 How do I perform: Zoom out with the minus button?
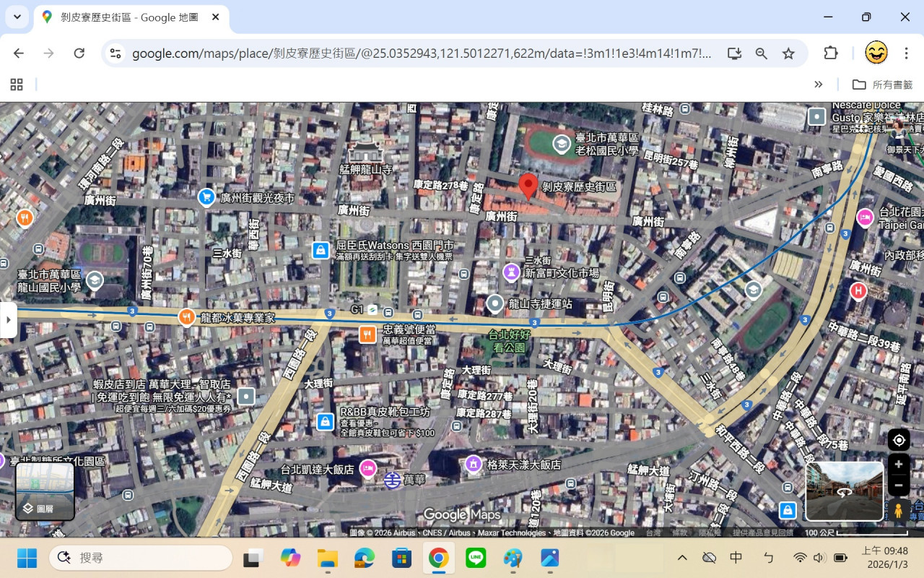click(899, 485)
